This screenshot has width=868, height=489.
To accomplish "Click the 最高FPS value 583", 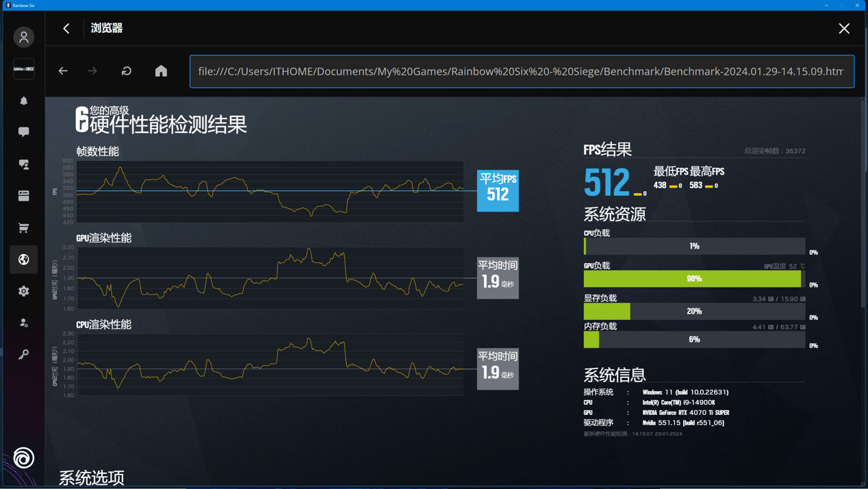I will click(x=695, y=186).
